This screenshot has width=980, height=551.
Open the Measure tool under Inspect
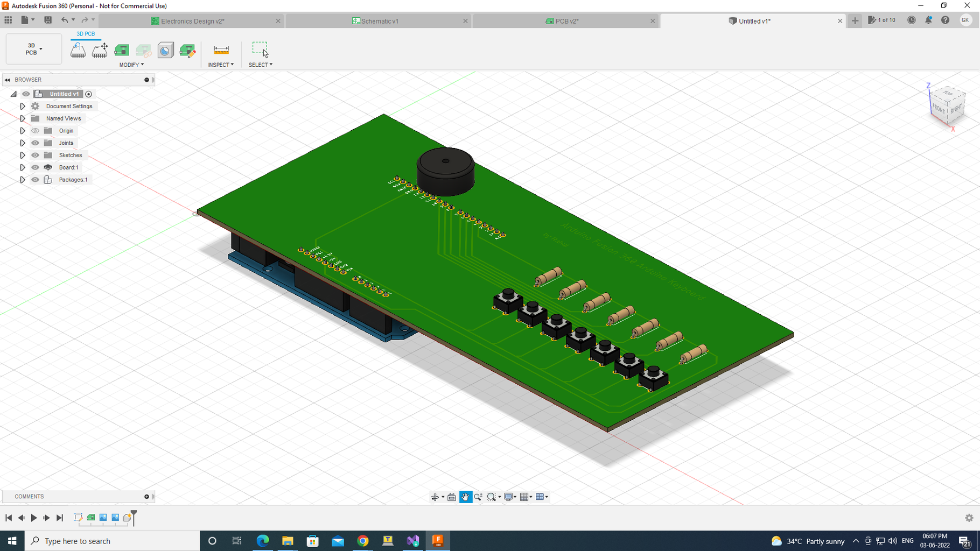pyautogui.click(x=220, y=50)
